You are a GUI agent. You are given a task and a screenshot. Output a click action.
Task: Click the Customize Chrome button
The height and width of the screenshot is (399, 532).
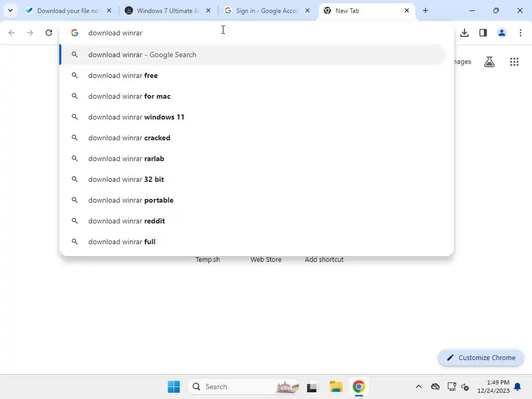tap(481, 357)
